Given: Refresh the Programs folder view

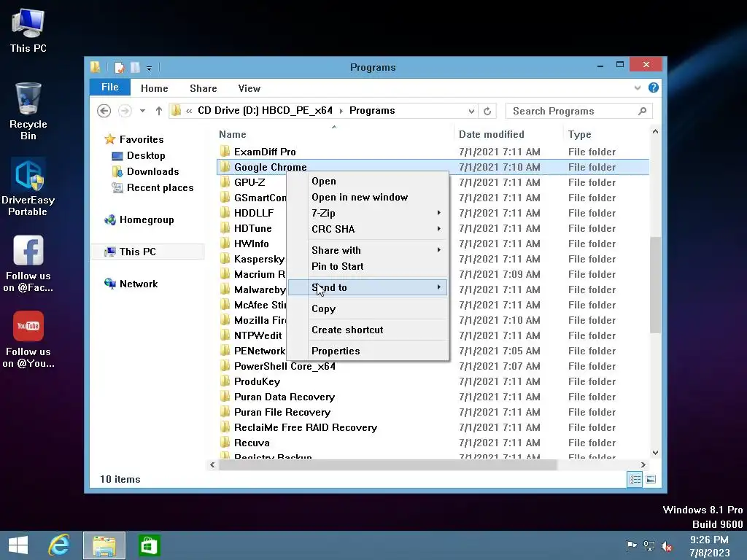Looking at the screenshot, I should 487,111.
